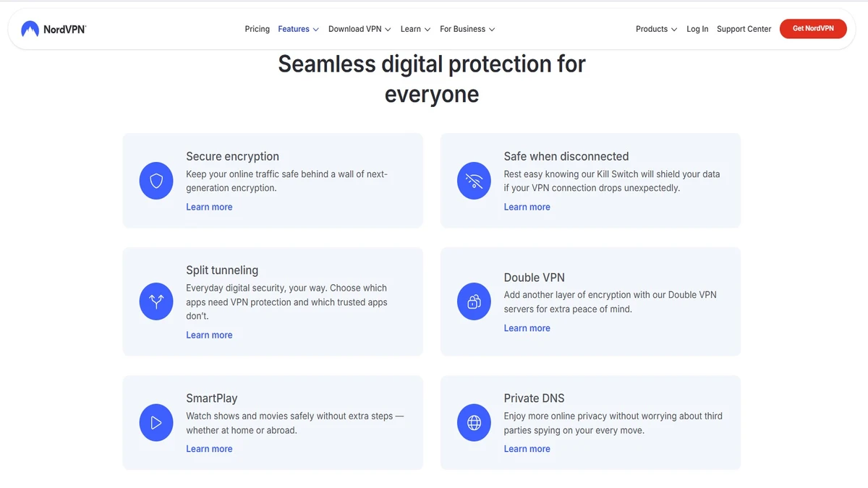The width and height of the screenshot is (868, 488).
Task: Click the Private DNS globe icon
Action: 474,422
